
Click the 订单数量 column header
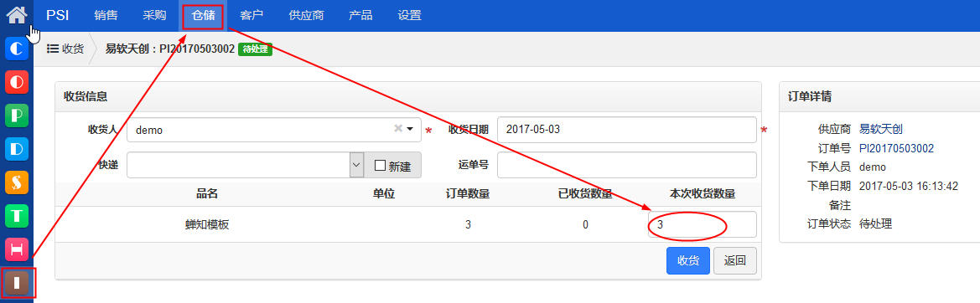[x=468, y=194]
